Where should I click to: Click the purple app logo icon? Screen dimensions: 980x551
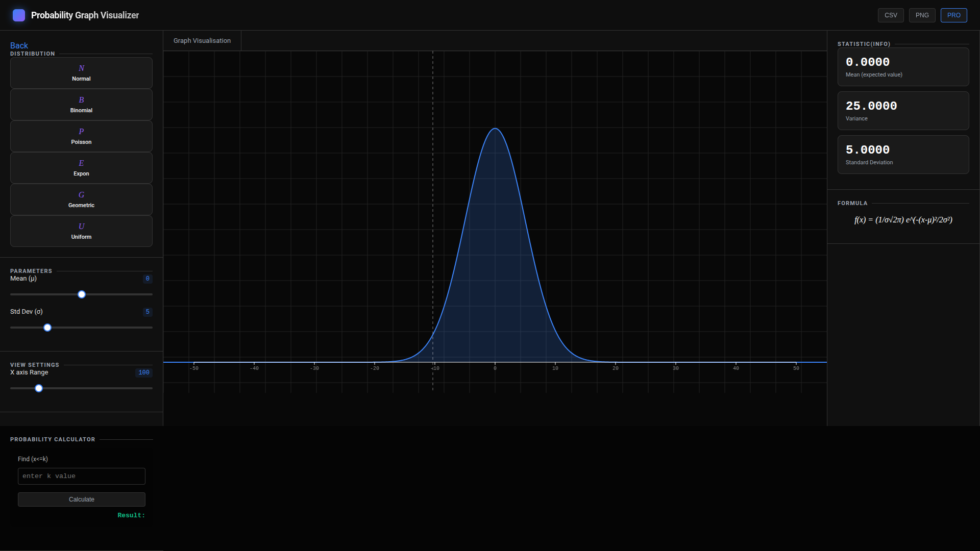(19, 15)
